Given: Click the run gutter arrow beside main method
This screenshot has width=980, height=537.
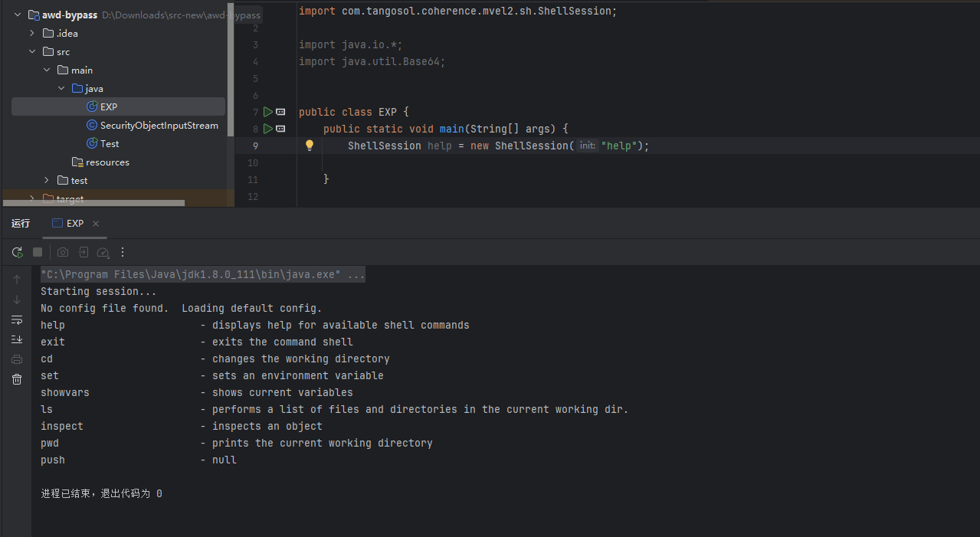Looking at the screenshot, I should [x=268, y=129].
